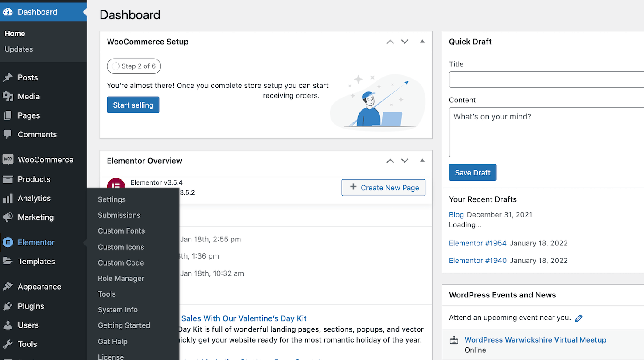The width and height of the screenshot is (644, 360).
Task: Open Elementor #1954 draft link
Action: [x=478, y=243]
